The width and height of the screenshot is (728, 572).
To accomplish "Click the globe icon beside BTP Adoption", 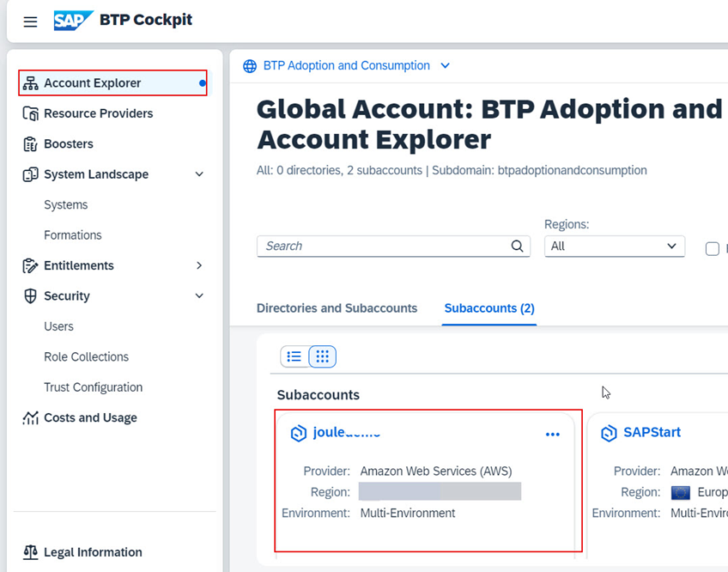I will 250,66.
